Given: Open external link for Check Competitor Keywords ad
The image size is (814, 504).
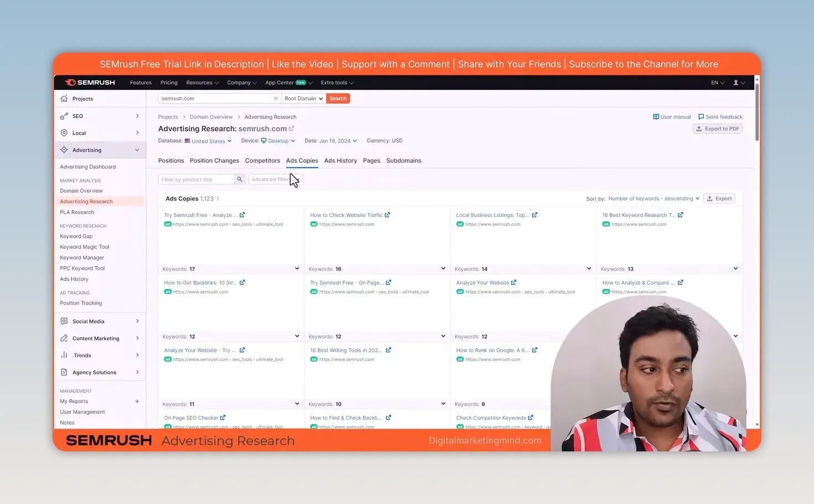Looking at the screenshot, I should 530,418.
